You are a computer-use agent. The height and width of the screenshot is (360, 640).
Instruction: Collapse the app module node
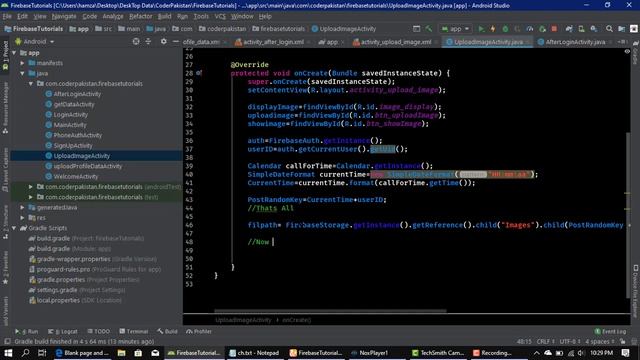pyautogui.click(x=15, y=53)
